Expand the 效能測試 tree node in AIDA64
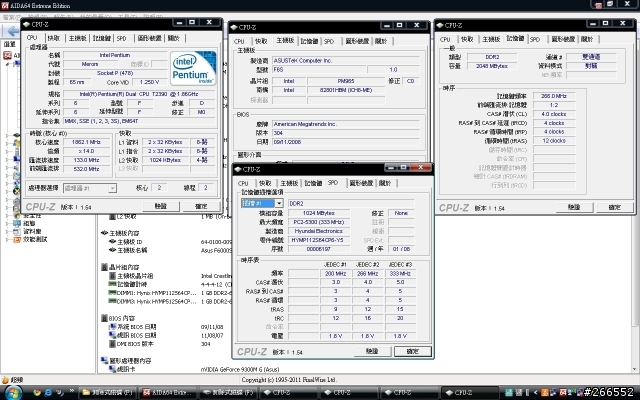Viewport: 640px width, 400px height. click(7, 240)
